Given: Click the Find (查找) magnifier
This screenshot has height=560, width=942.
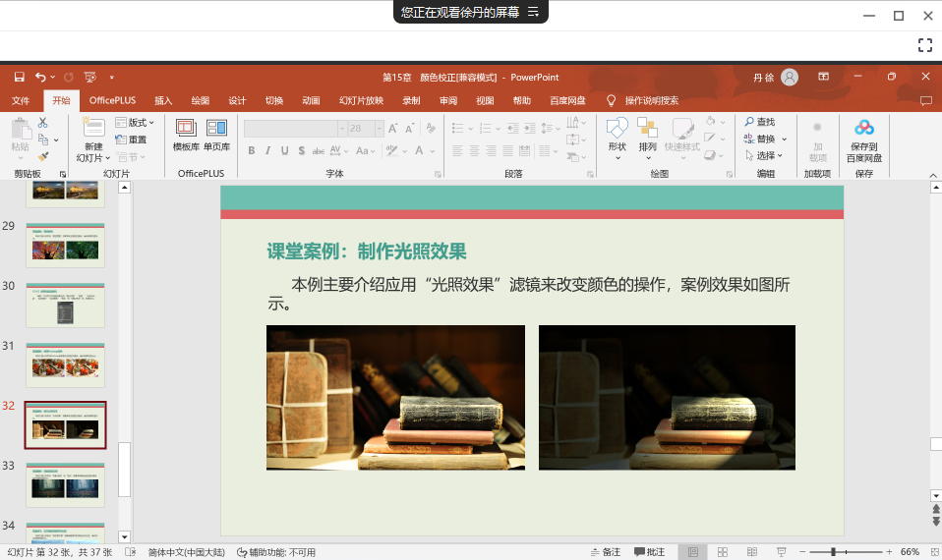Looking at the screenshot, I should pos(759,122).
